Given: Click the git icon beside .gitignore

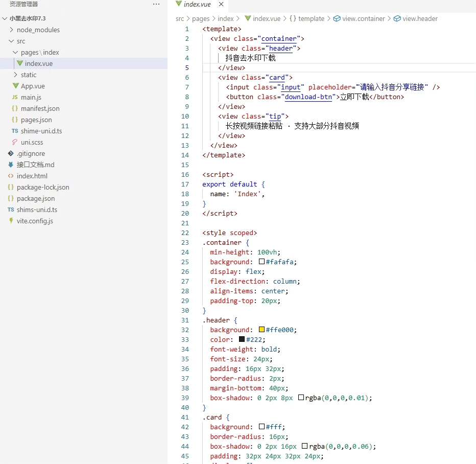Looking at the screenshot, I should pos(11,153).
